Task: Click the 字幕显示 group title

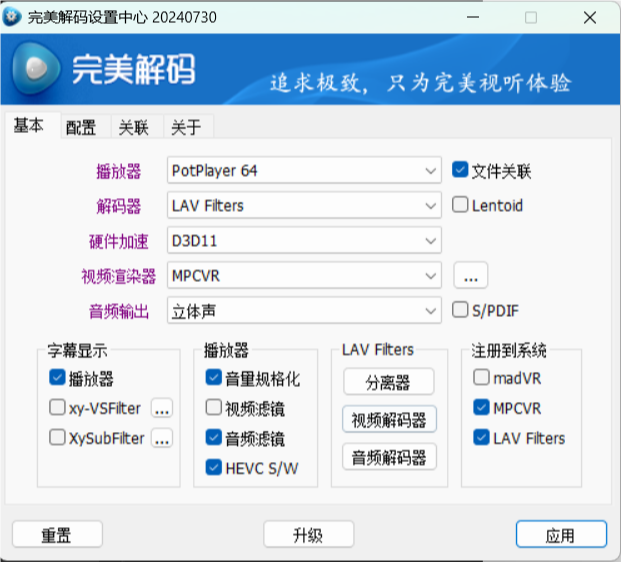Action: pos(77,351)
